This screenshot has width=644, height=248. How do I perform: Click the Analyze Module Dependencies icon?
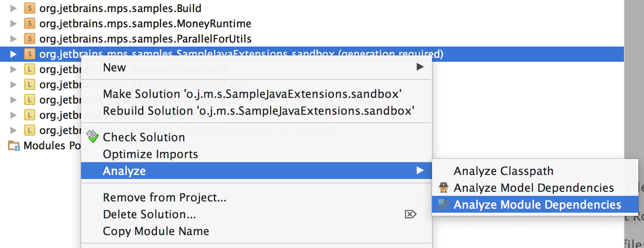pos(444,204)
